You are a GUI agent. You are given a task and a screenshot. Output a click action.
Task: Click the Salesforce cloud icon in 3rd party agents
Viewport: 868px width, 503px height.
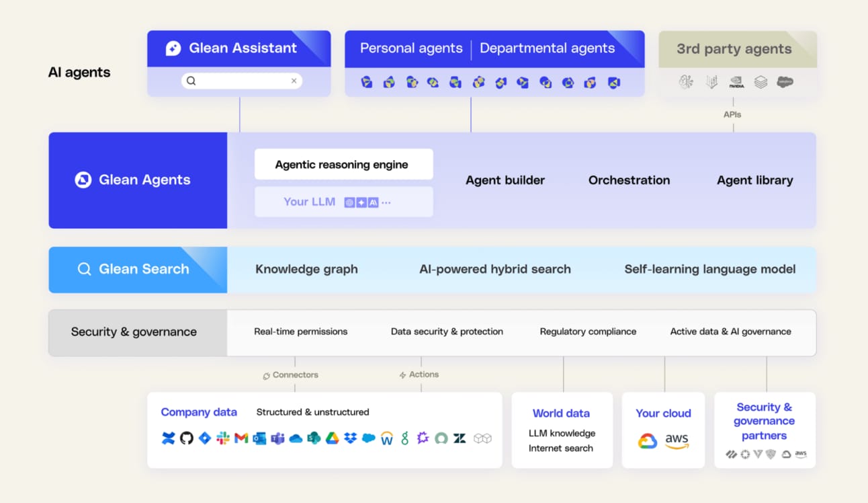[785, 82]
